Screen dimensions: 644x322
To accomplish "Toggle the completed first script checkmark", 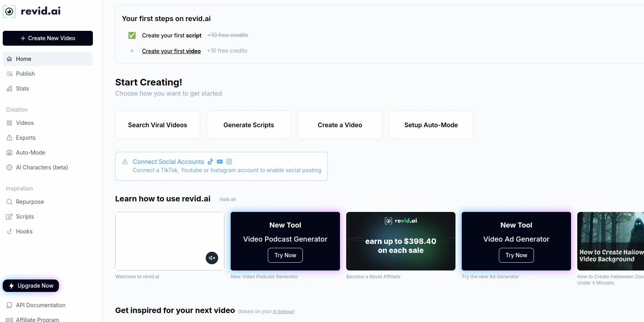I will [132, 36].
